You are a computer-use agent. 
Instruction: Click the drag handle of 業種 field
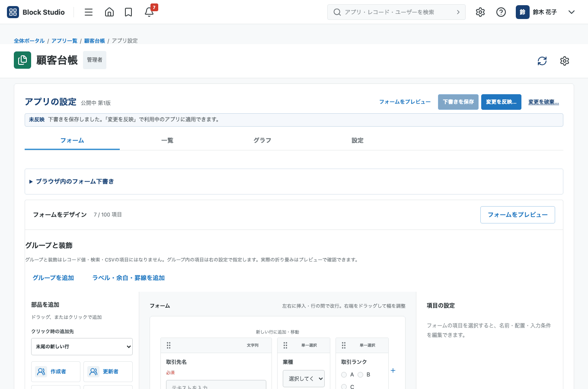[x=285, y=345]
